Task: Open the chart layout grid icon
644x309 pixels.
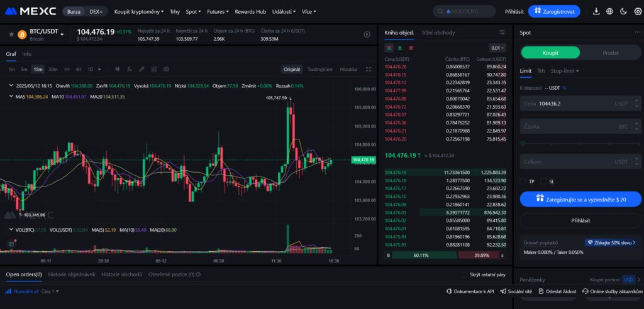Action: coord(154,69)
